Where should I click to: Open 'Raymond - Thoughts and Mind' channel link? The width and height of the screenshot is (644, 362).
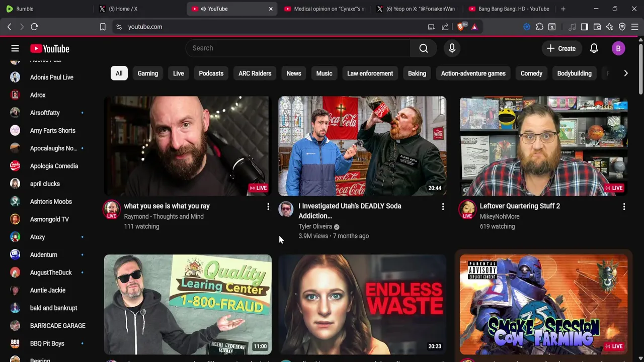[164, 216]
